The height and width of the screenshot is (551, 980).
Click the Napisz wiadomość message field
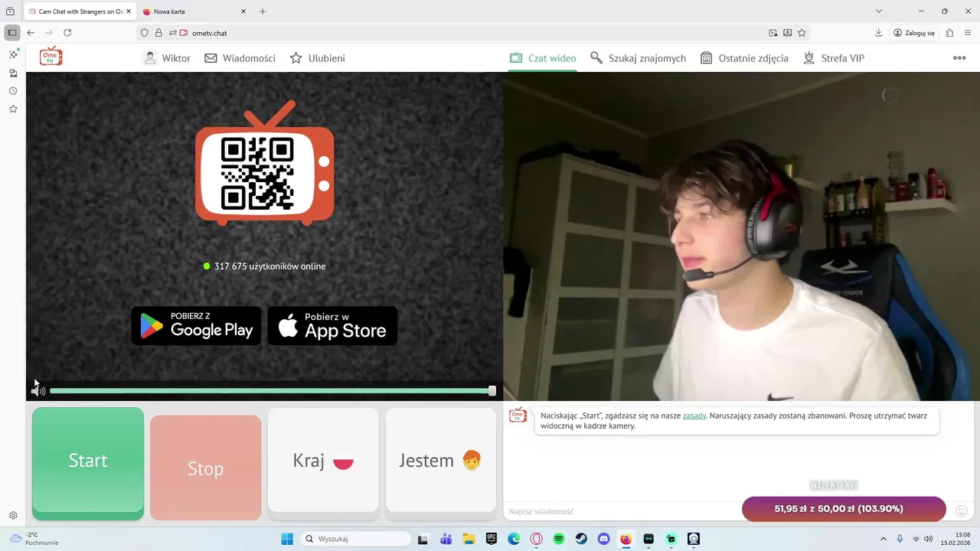click(622, 511)
